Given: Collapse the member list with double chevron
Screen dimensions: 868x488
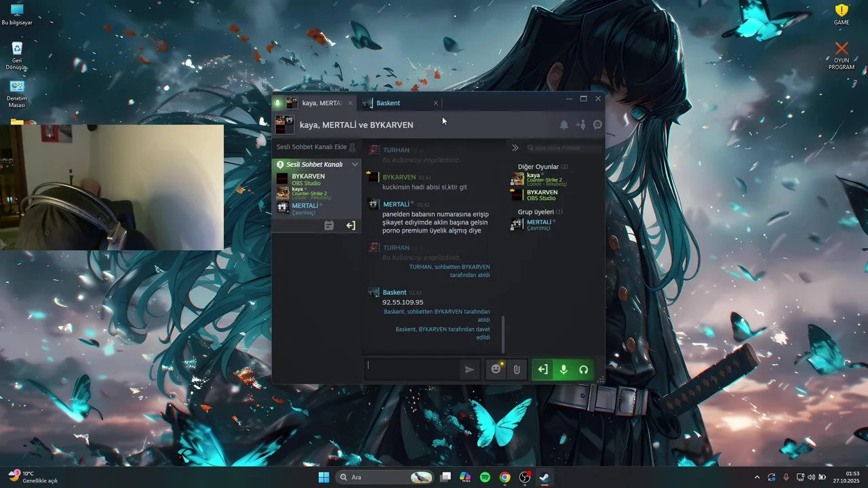Looking at the screenshot, I should [515, 147].
